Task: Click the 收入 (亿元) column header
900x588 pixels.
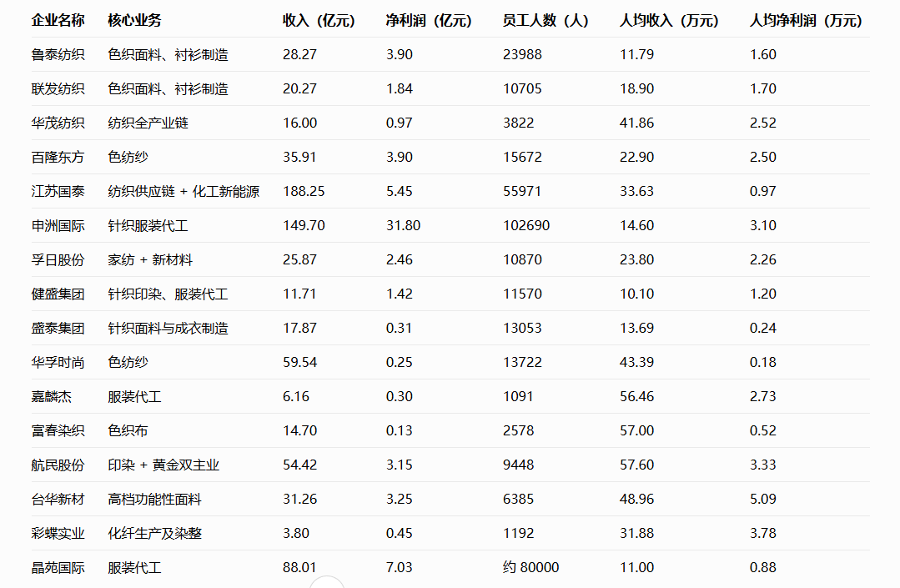Action: 319,21
